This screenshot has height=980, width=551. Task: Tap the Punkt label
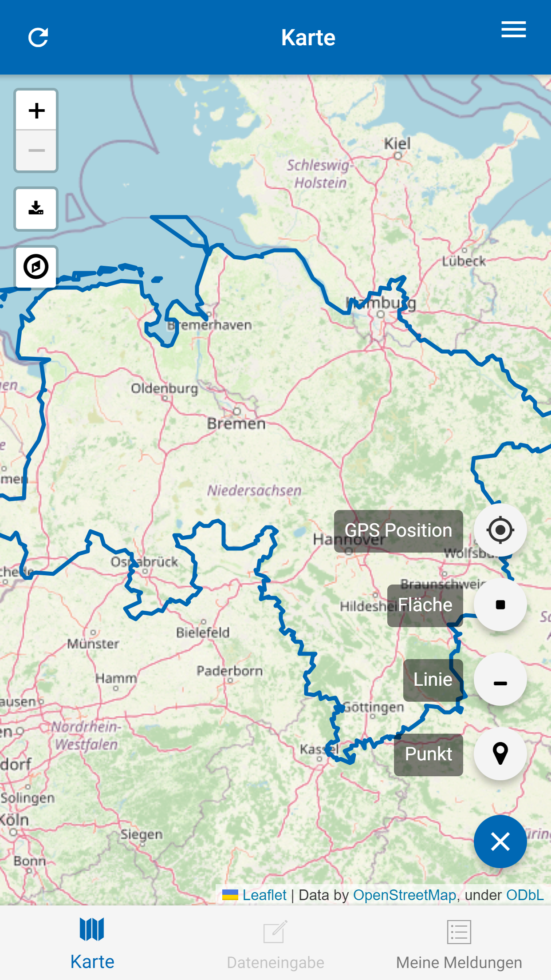429,755
